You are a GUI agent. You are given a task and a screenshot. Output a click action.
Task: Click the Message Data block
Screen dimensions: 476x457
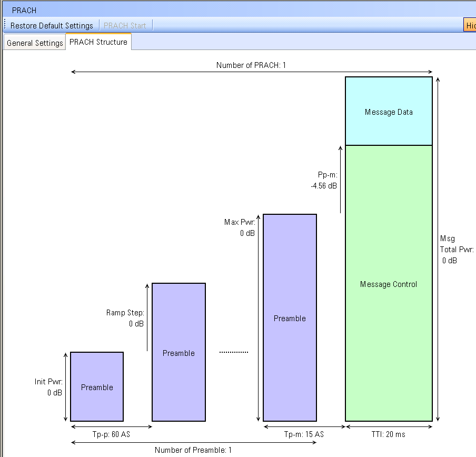389,112
